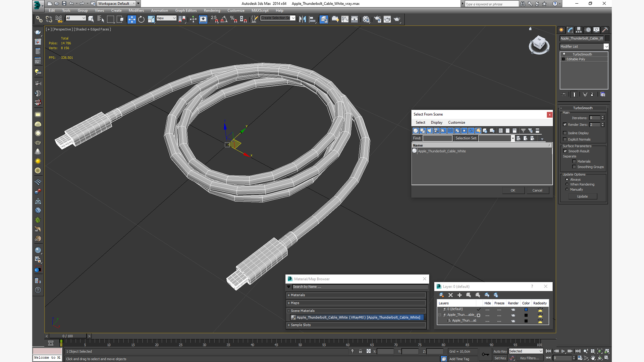Screen dimensions: 644x362
Task: Switch to the Create command panel tab
Action: [x=561, y=30]
